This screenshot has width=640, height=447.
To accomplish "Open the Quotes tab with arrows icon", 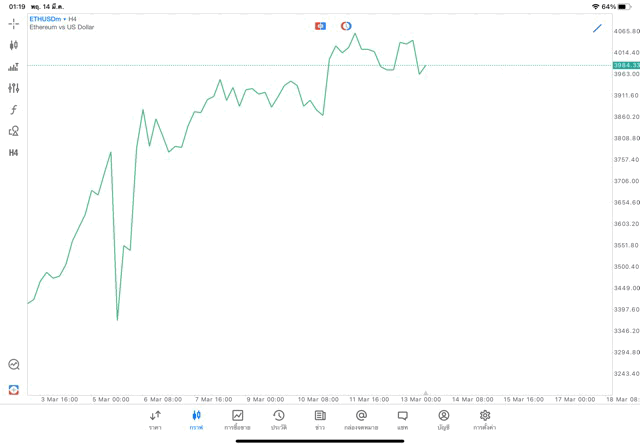I will [x=155, y=419].
